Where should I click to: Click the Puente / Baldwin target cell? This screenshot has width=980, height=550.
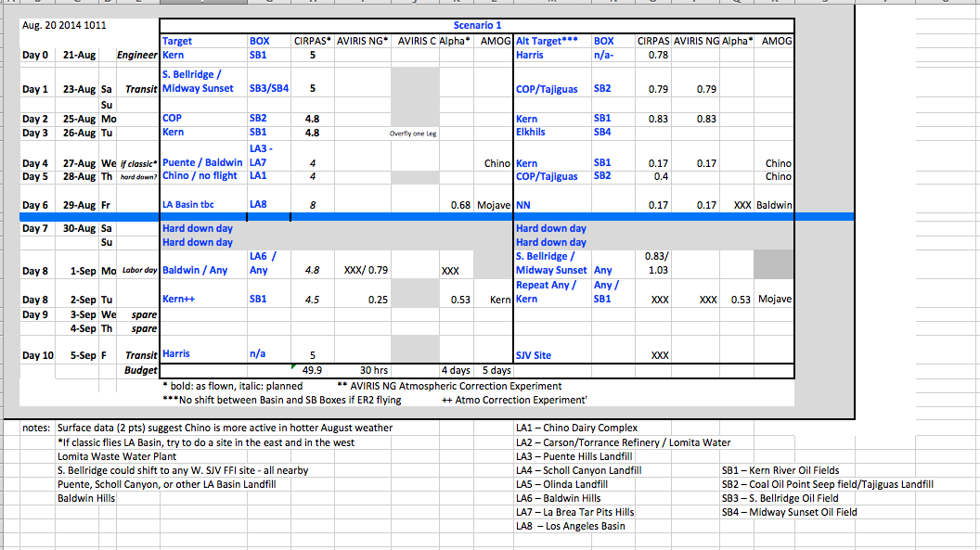[204, 163]
